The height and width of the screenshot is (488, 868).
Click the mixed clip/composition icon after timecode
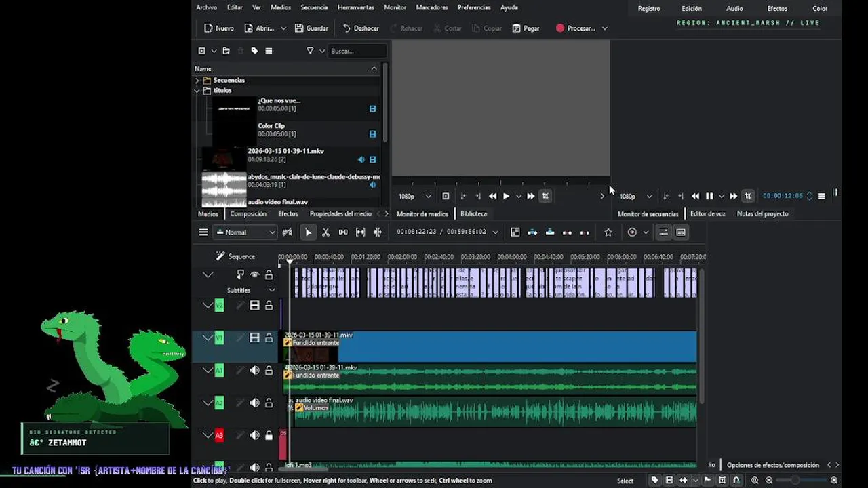coord(515,232)
